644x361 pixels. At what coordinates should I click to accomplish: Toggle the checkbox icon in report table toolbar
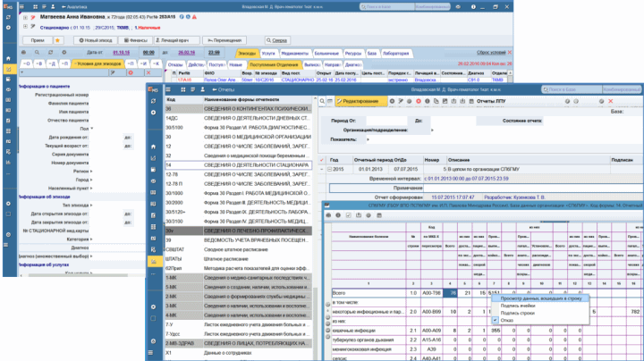coord(348,215)
